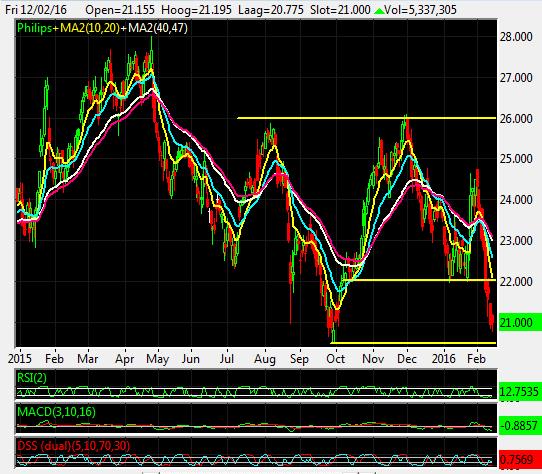This screenshot has width=542, height=474.
Task: Click the 28.000 price axis label
Action: coord(516,37)
